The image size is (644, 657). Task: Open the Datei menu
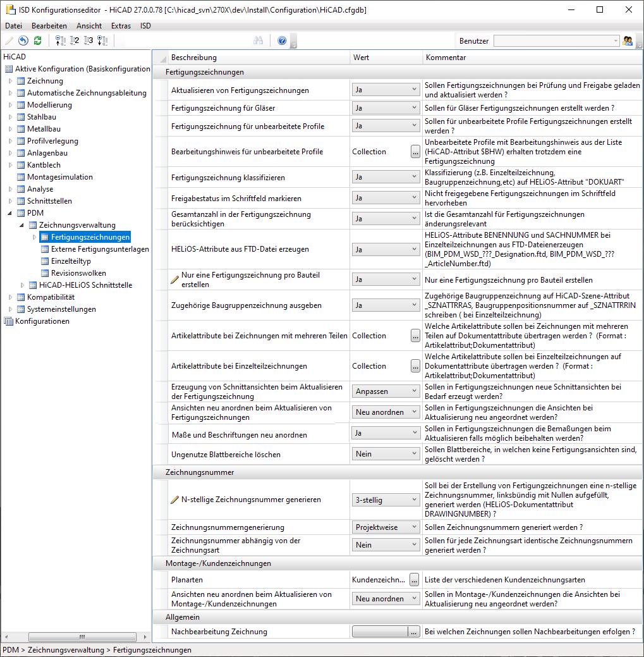13,26
